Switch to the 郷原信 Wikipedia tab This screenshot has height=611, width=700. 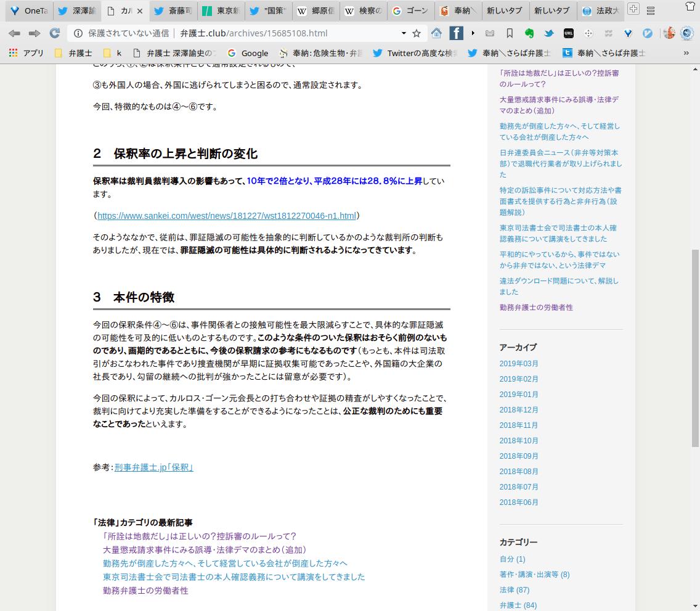point(317,10)
